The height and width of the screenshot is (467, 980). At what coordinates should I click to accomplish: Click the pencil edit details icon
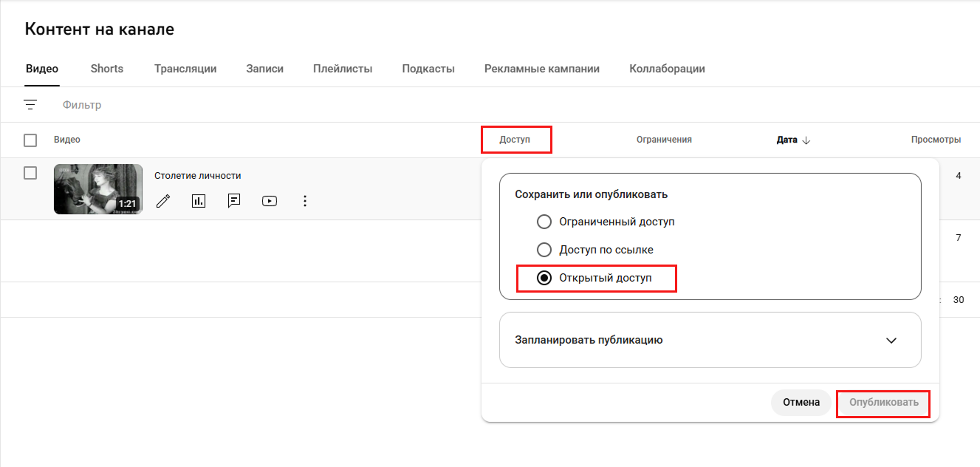pos(163,201)
